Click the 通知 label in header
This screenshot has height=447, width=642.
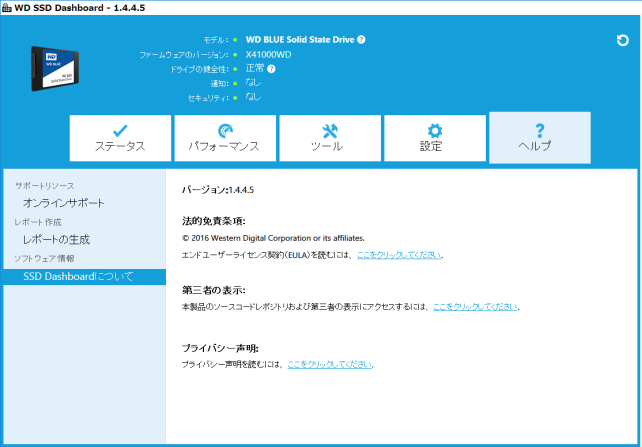click(x=219, y=84)
